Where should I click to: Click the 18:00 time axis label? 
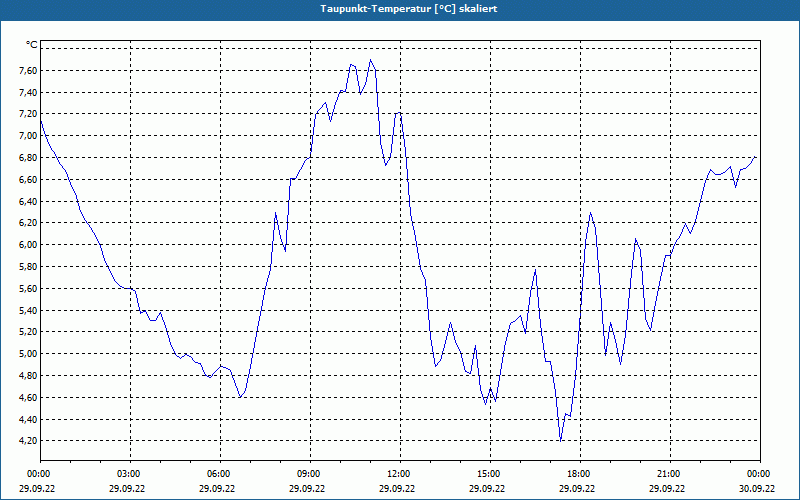[580, 474]
